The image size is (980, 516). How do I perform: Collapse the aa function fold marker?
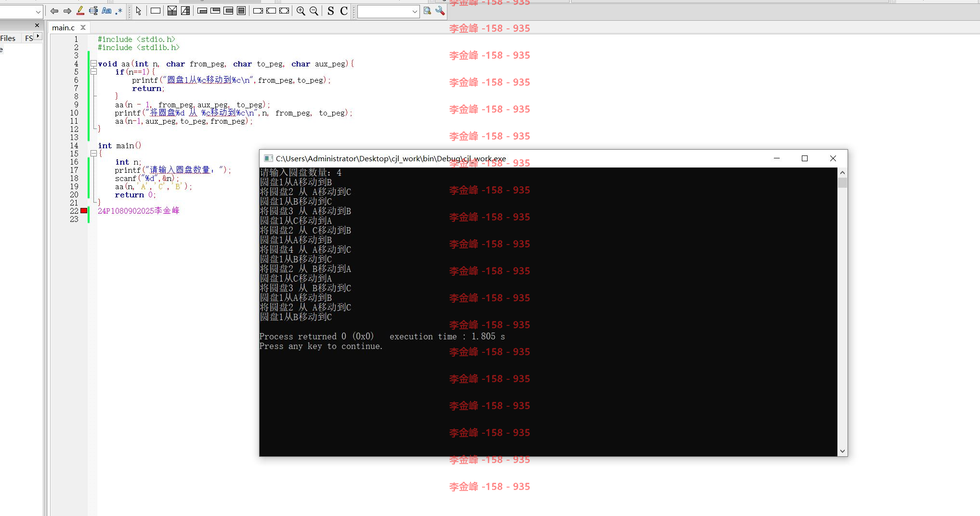[x=94, y=64]
